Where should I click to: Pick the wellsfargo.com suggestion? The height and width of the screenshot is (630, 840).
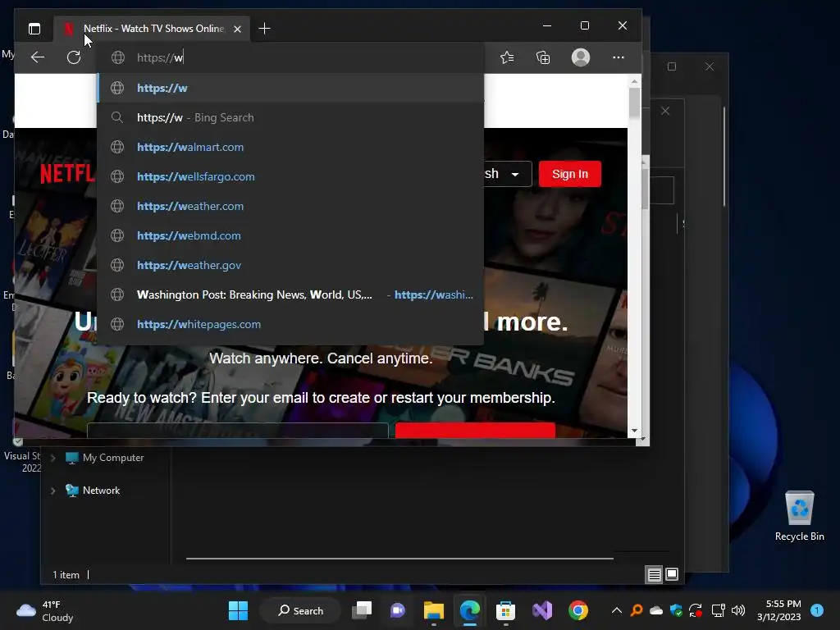pyautogui.click(x=291, y=176)
